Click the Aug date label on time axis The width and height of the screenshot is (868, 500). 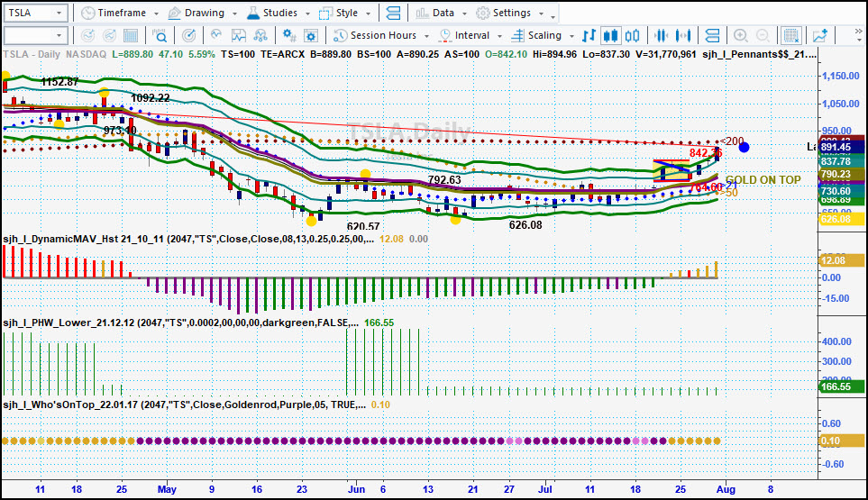(726, 489)
